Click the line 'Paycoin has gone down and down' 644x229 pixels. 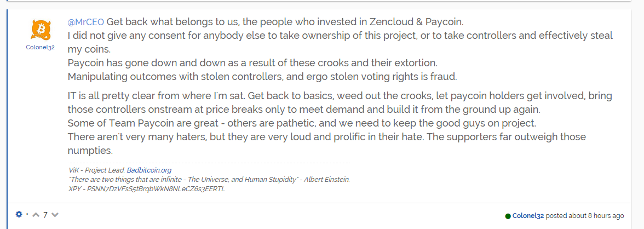click(253, 64)
